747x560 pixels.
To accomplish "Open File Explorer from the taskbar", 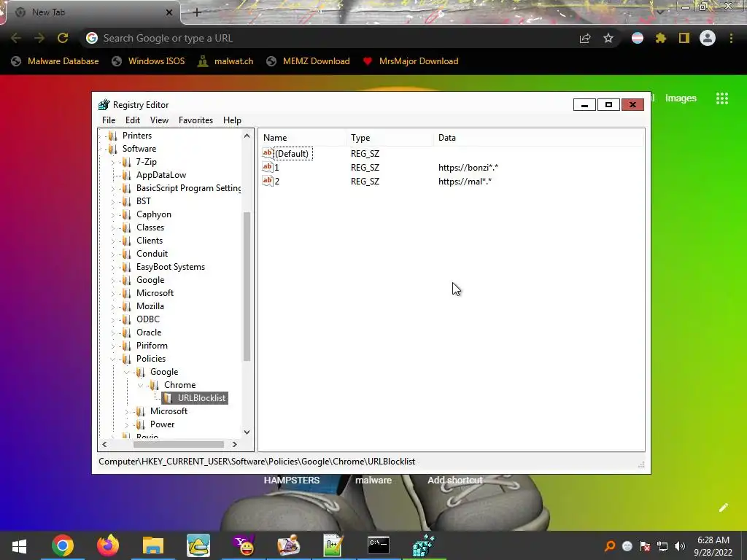I will 153,545.
